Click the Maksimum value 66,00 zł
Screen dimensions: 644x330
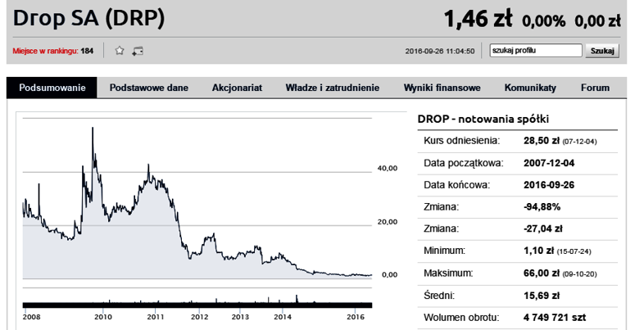click(x=542, y=273)
